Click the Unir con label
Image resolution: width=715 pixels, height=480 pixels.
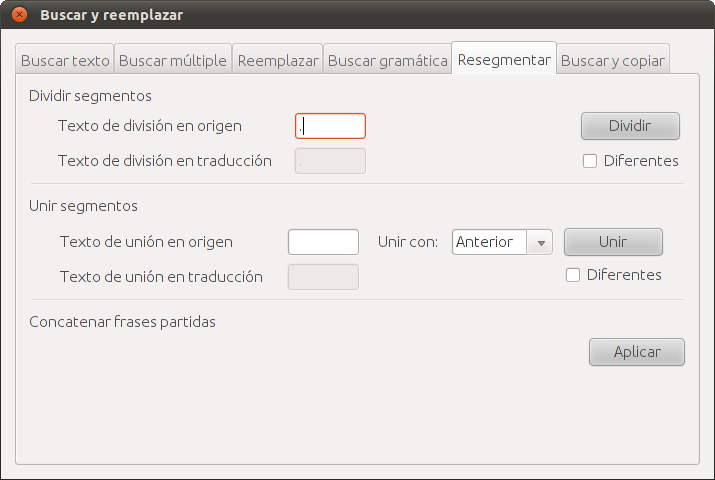pos(408,242)
